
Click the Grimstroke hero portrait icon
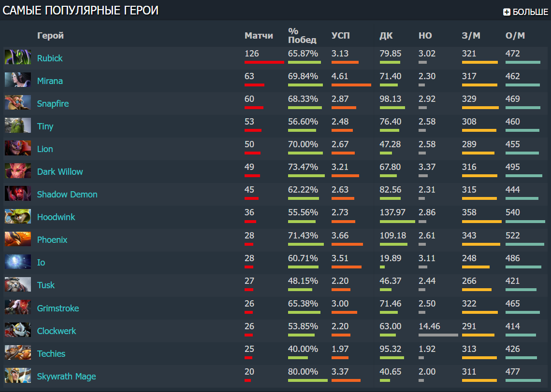[x=18, y=307]
